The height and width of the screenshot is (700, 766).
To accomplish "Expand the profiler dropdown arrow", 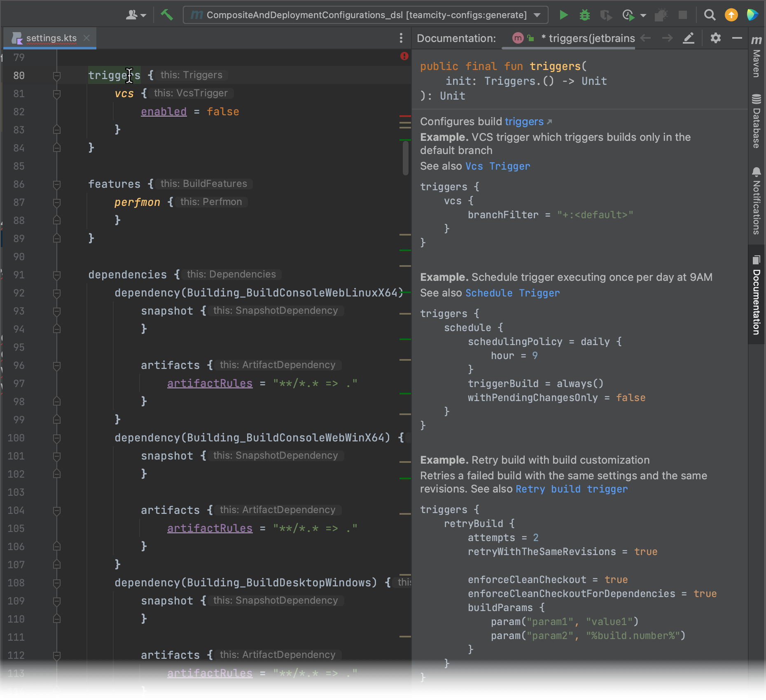I will click(x=642, y=15).
